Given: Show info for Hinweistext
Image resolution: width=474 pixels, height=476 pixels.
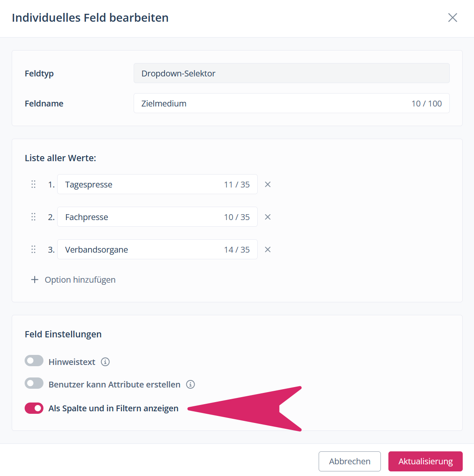Looking at the screenshot, I should pos(105,362).
